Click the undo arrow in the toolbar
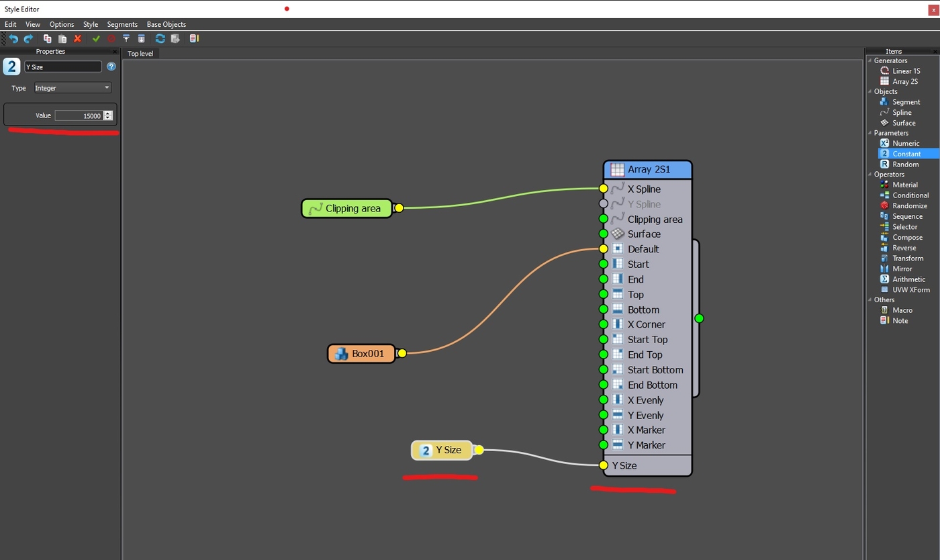Screen dimensions: 940x560 coord(13,39)
